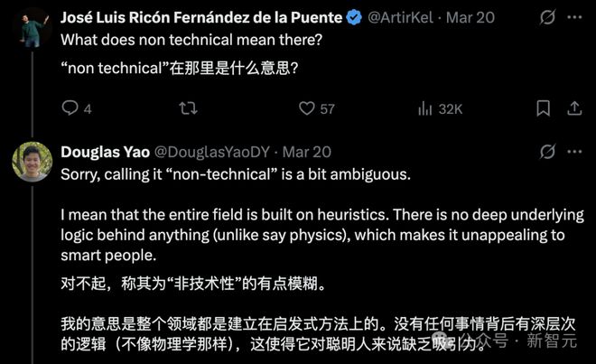This screenshot has width=596, height=364.
Task: Open Mar 20 timestamp on Douglas's tweet
Action: (x=308, y=151)
